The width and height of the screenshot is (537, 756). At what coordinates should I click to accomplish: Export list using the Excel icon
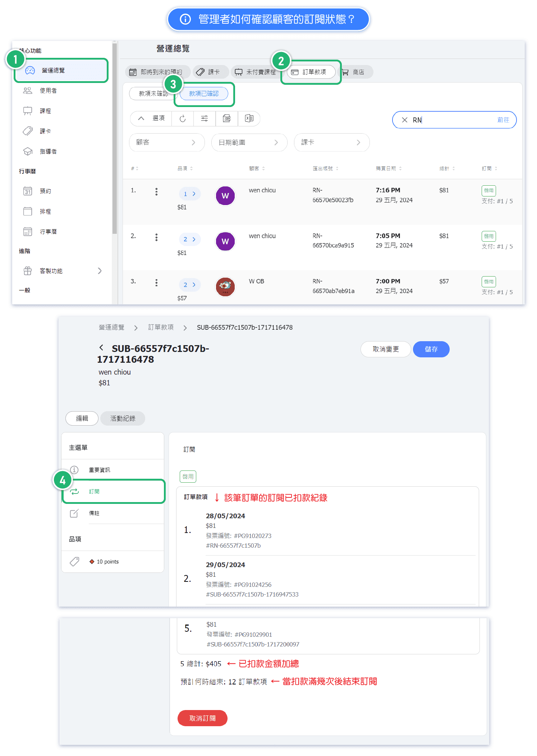(249, 119)
